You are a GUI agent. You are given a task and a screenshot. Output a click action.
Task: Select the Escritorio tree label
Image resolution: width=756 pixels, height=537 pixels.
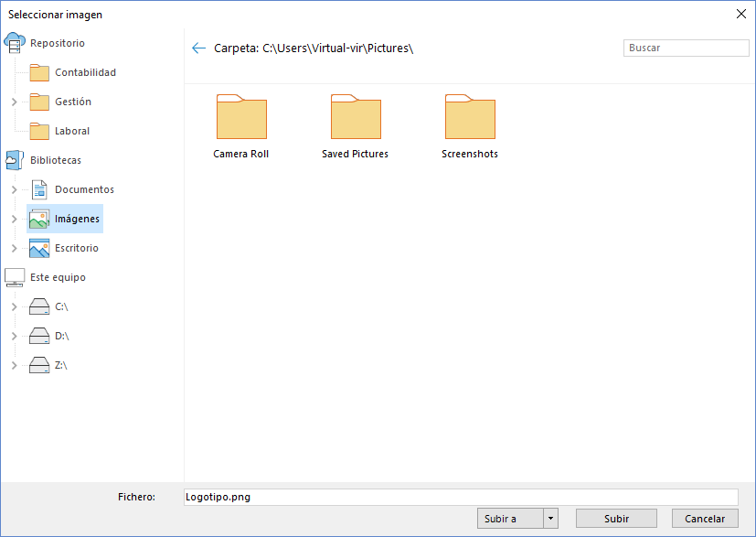(76, 248)
